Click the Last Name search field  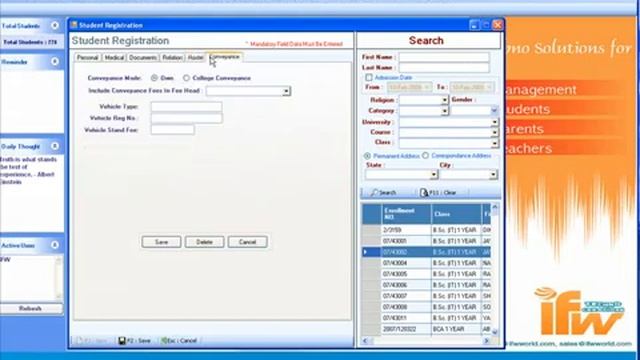click(444, 68)
